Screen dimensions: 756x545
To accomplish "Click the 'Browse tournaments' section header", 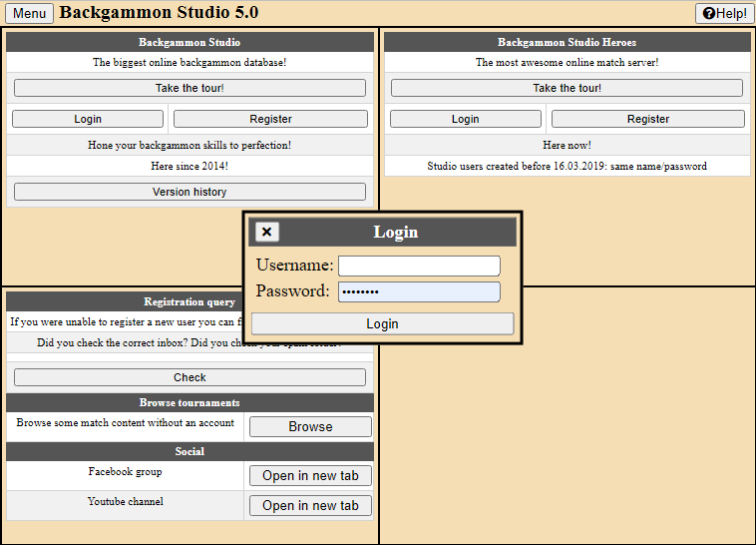I will click(x=189, y=402).
